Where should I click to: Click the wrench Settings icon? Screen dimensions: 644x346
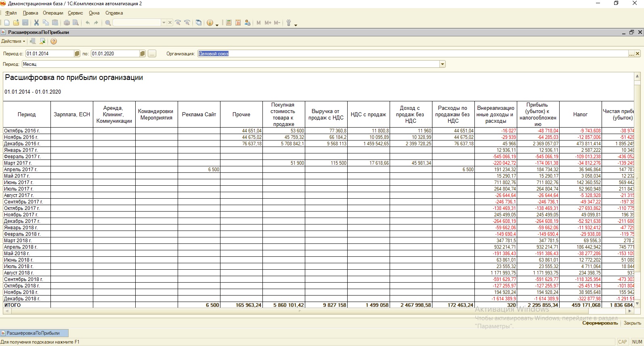(x=289, y=23)
